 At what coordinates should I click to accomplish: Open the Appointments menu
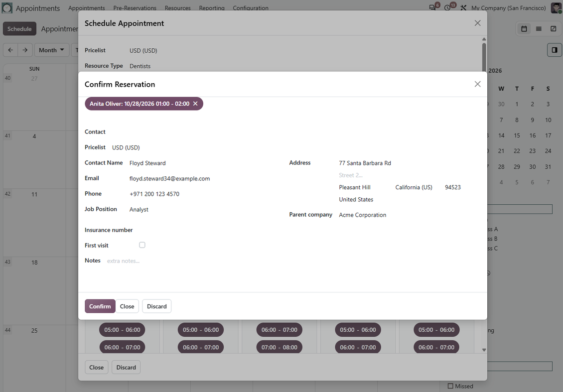coord(87,8)
